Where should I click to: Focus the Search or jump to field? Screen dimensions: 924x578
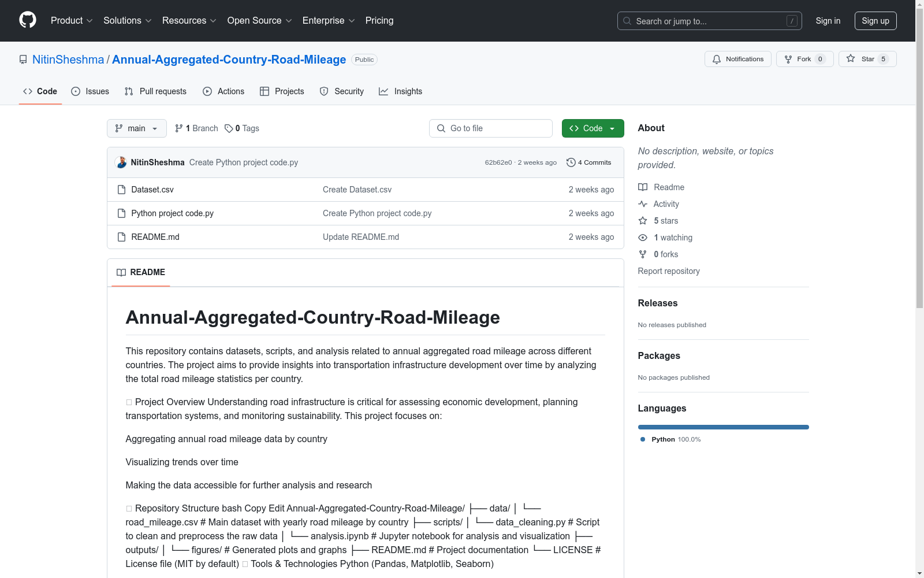(x=710, y=21)
